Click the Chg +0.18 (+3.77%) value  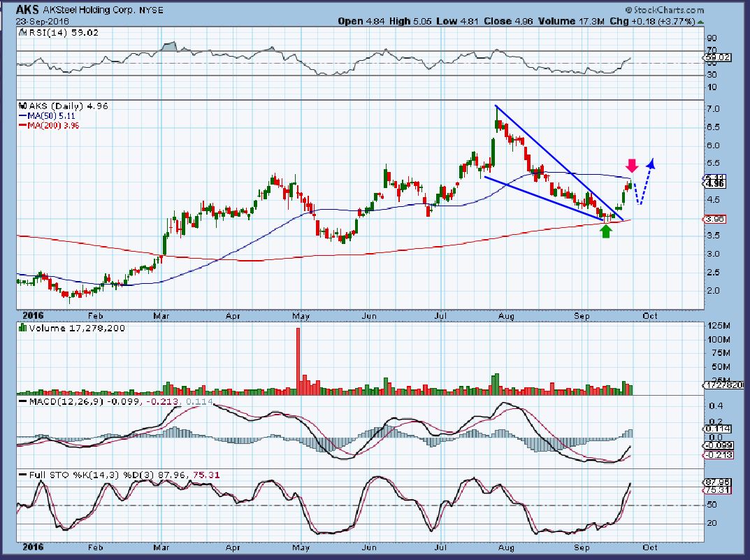point(652,22)
